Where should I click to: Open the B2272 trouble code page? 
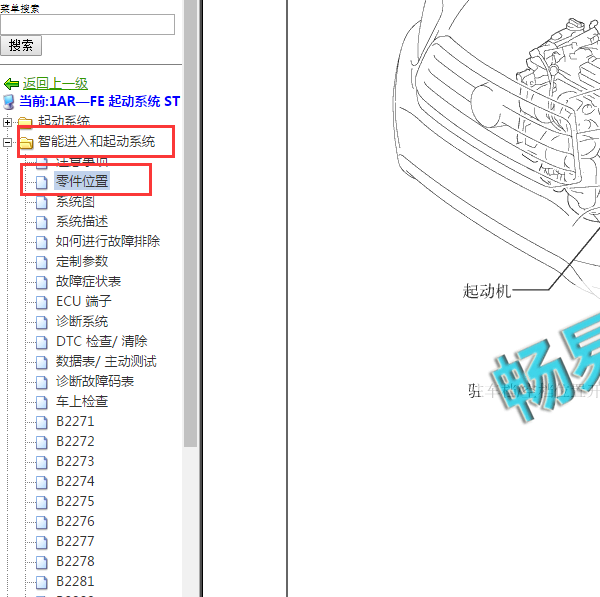tap(75, 441)
